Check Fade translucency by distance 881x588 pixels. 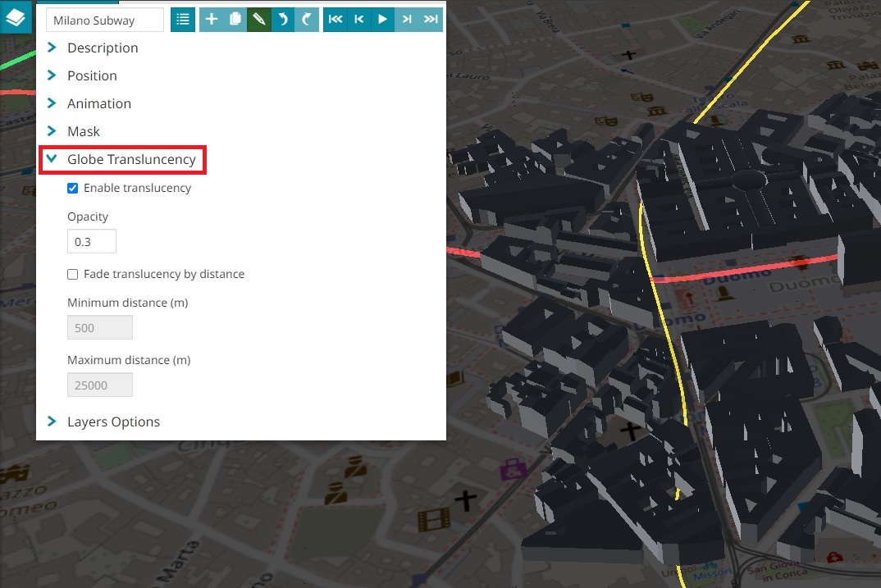tap(73, 275)
